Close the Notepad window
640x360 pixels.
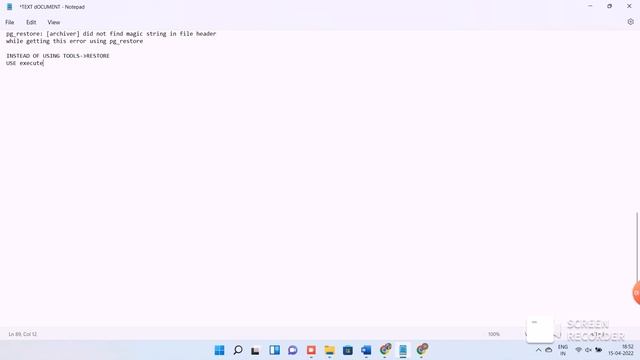click(629, 7)
